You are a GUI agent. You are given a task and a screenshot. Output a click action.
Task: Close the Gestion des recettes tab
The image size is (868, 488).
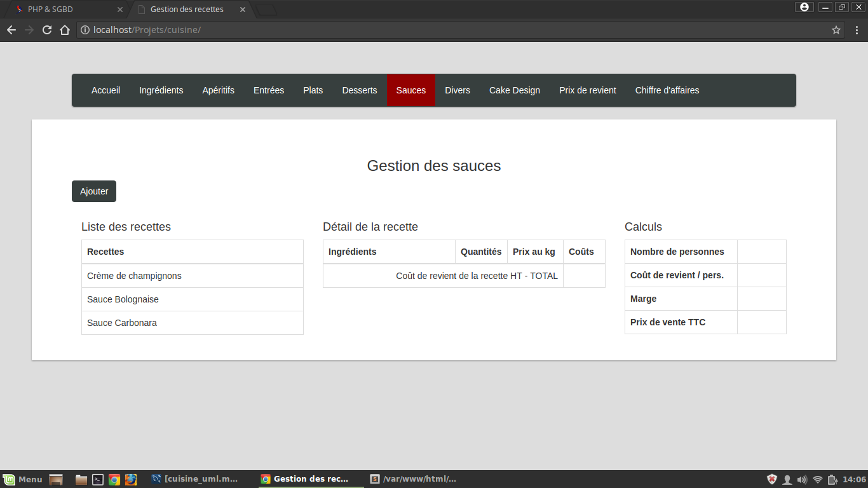(x=243, y=10)
